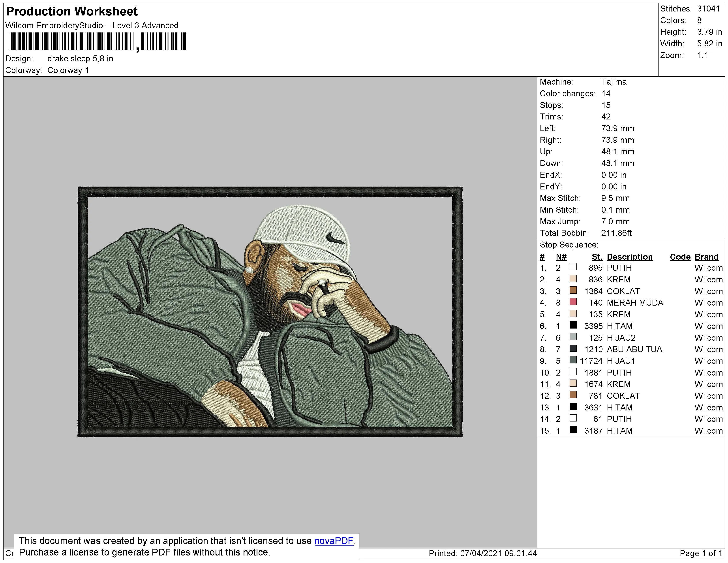728x563 pixels.
Task: Click the design name drake sleep 5,8 in
Action: (x=80, y=59)
